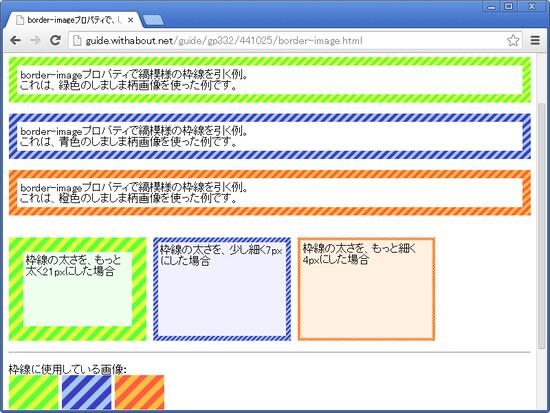Click the browser Back arrow

15,40
